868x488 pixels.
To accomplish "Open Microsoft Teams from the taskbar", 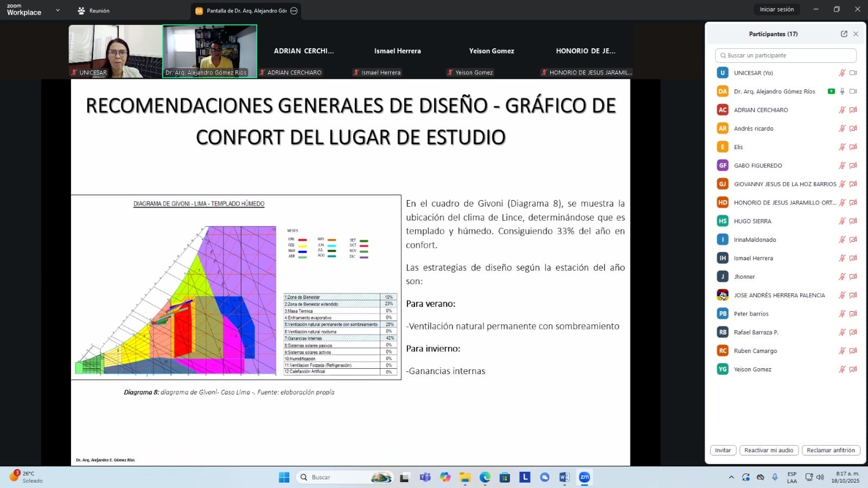I will click(425, 477).
